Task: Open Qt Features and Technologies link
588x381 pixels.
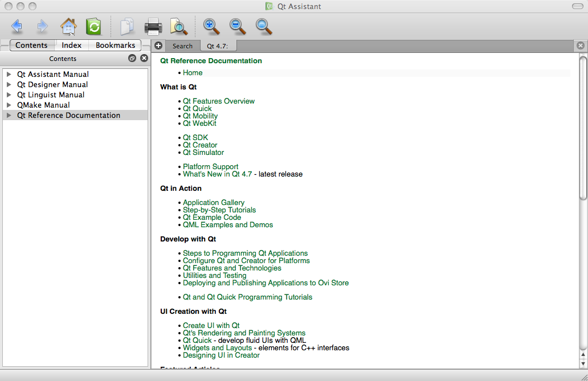Action: click(x=232, y=268)
